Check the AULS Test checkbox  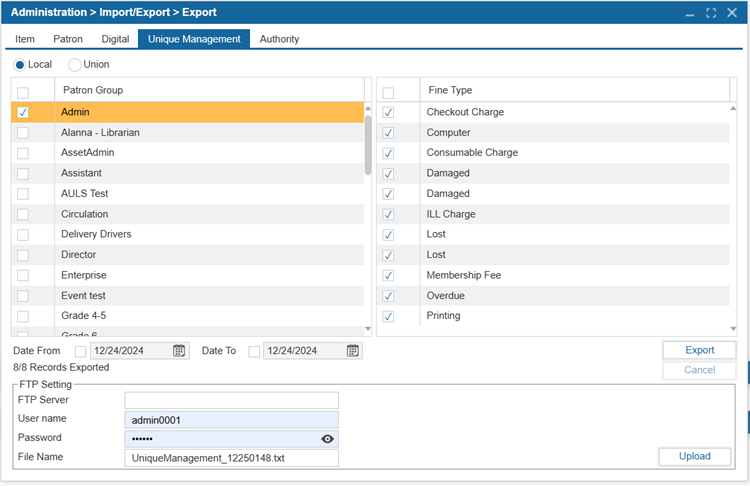click(23, 194)
